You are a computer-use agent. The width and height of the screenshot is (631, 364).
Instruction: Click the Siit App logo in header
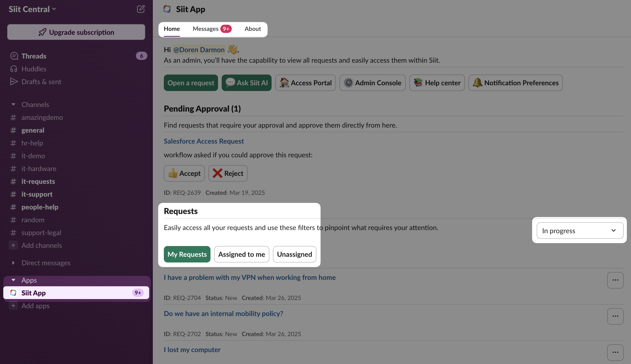[x=167, y=9]
